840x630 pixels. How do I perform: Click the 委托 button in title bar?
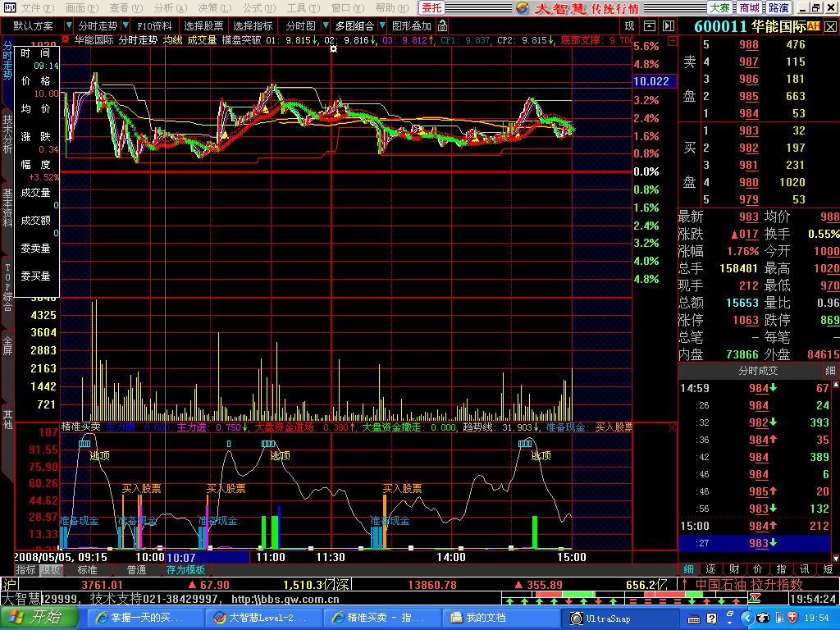point(431,7)
